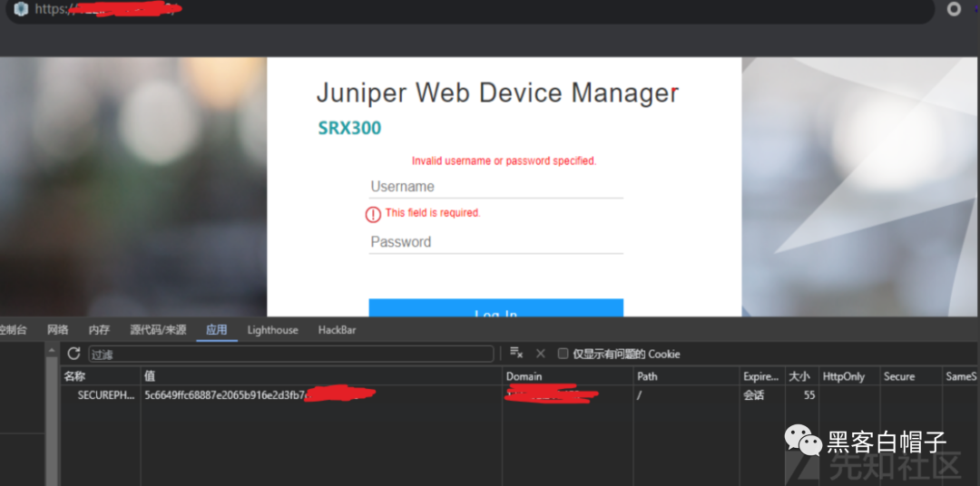Click the Log In button
Screen dimensions: 980x486
(495, 307)
